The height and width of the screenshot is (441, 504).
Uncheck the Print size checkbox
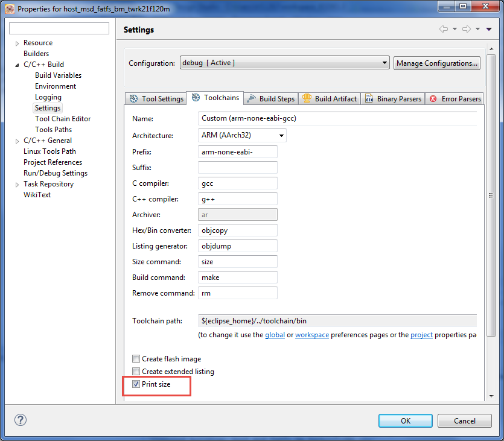136,384
